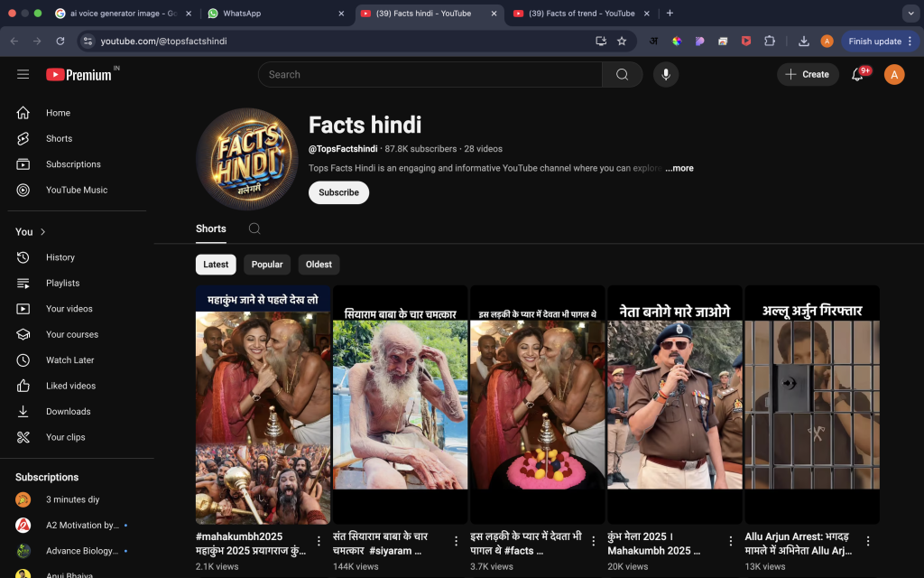Expand the channel description with ...more
The width and height of the screenshot is (924, 578).
pos(679,168)
